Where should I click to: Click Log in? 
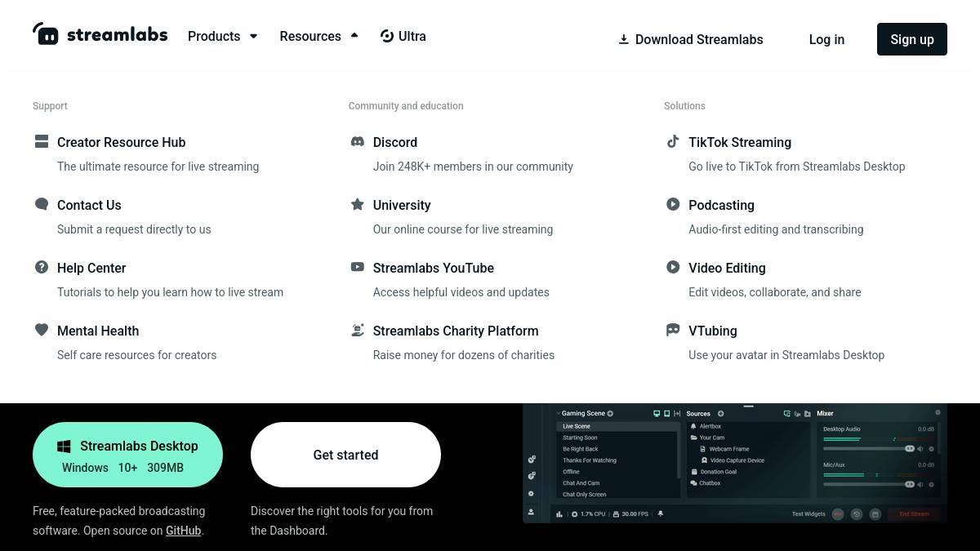pyautogui.click(x=826, y=39)
